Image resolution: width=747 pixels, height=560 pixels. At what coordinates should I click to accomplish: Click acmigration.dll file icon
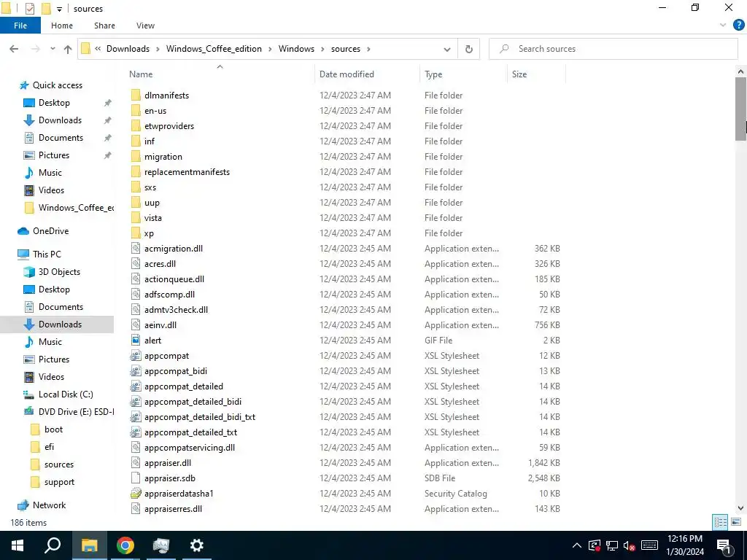pos(136,249)
